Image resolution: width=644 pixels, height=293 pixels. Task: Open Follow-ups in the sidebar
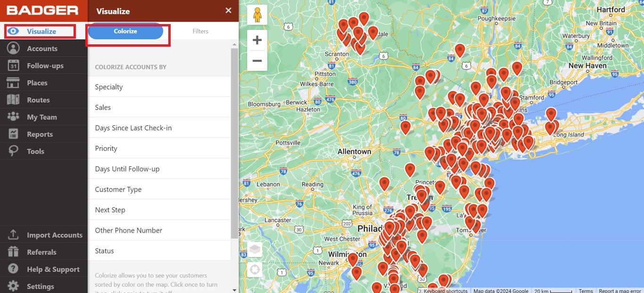(x=44, y=66)
